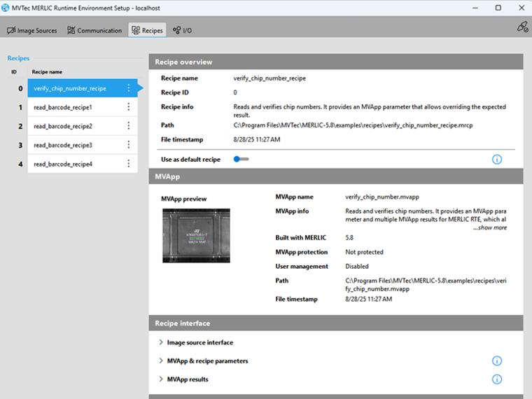
Task: Close the MERLIC setup window
Action: click(521, 8)
